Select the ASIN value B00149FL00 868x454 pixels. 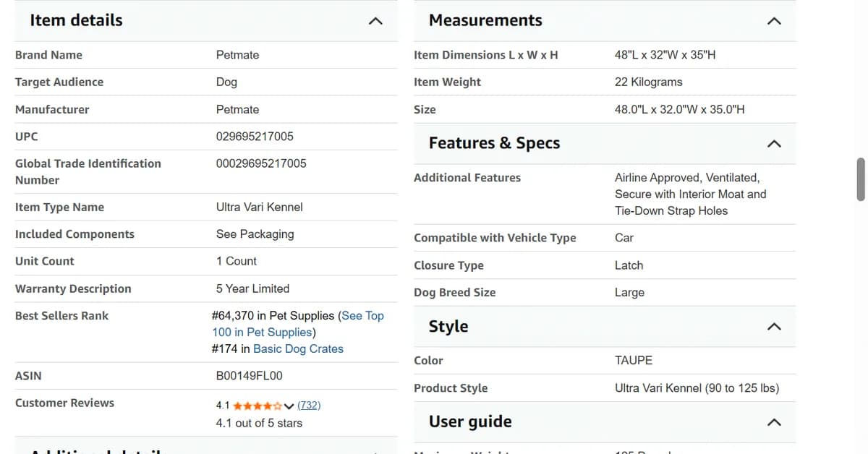(247, 375)
